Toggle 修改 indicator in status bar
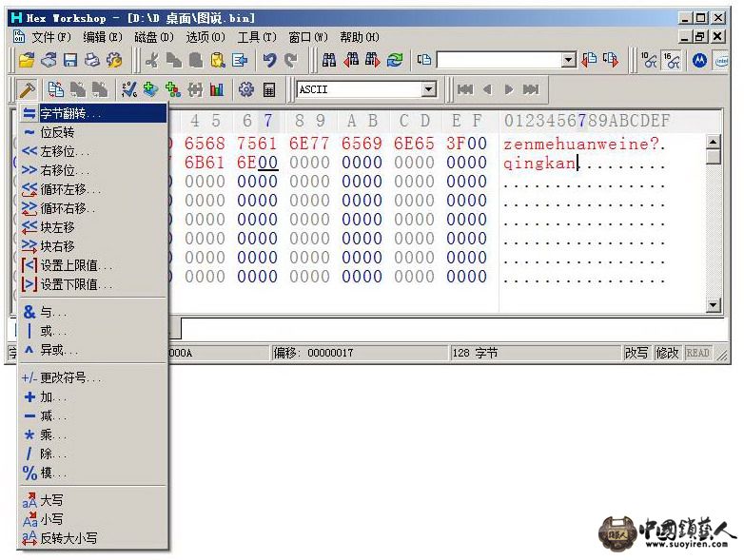This screenshot has width=744, height=560. point(667,353)
